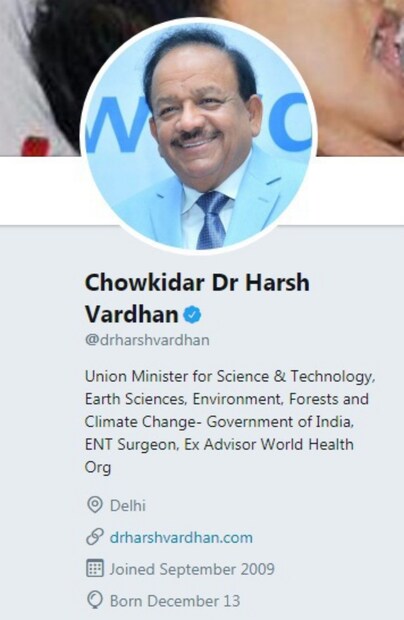Click the chain link icon beside website
The image size is (404, 620).
(94, 537)
